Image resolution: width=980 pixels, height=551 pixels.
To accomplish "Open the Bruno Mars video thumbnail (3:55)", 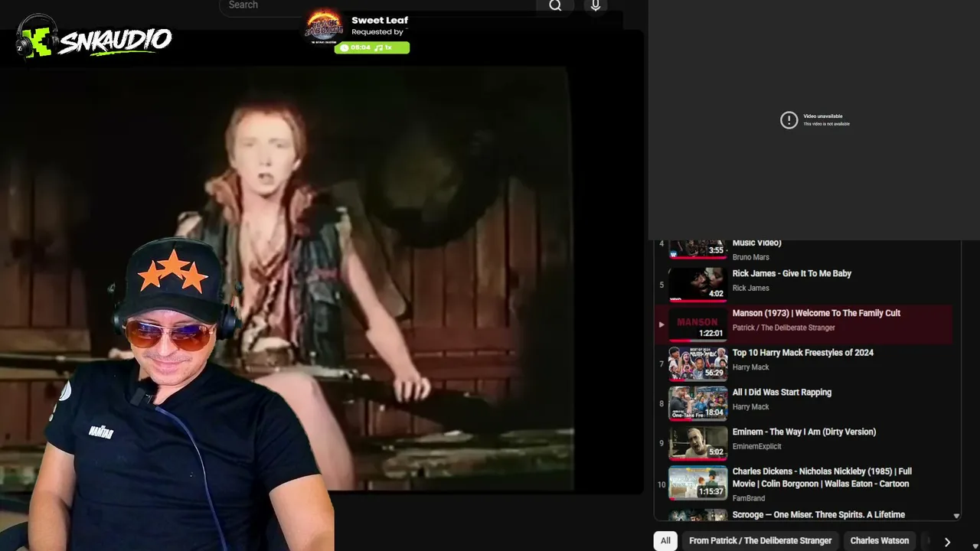I will [x=697, y=249].
